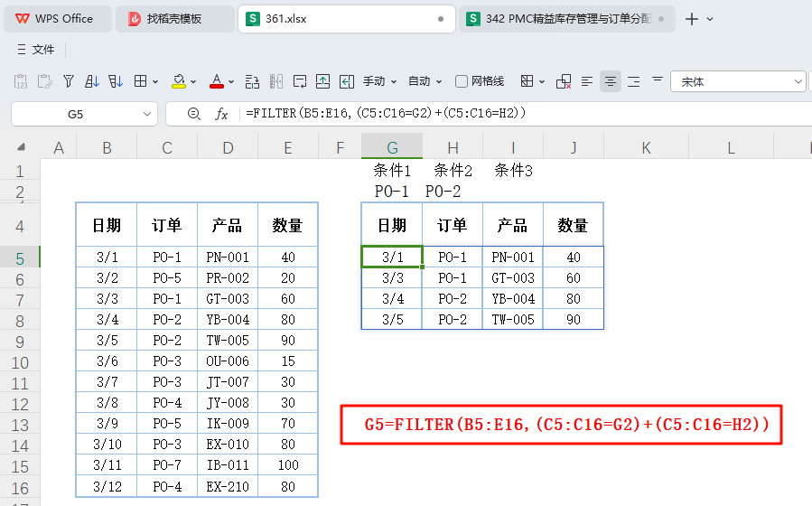Click inside the formula bar text

pos(386,113)
